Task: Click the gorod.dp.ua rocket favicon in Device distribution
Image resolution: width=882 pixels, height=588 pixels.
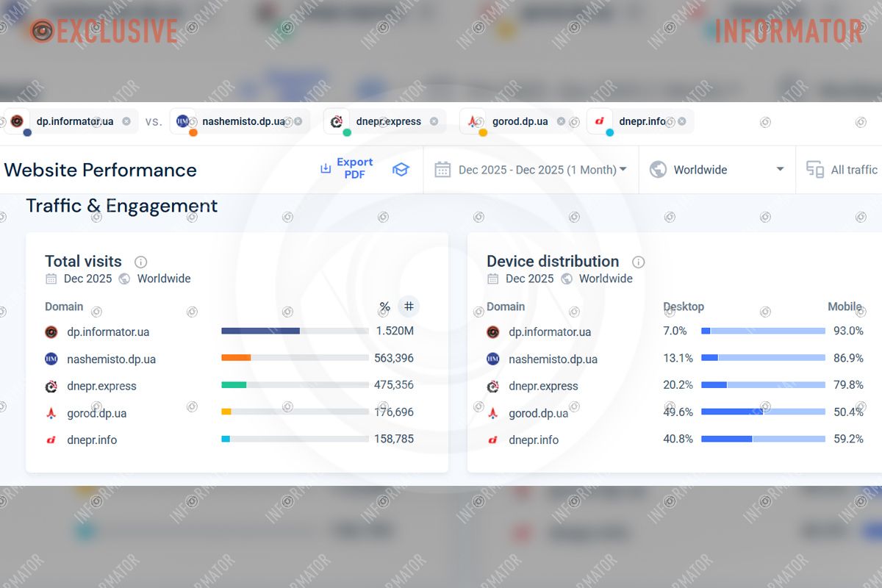Action: [x=493, y=412]
